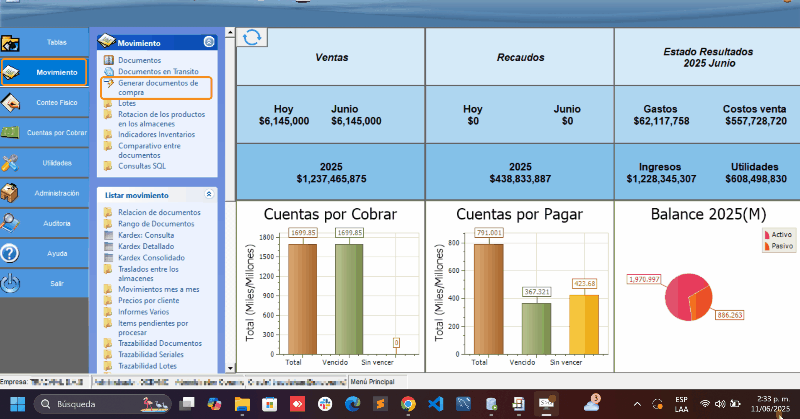This screenshot has height=419, width=800.
Task: Click the Activo legend color swatch
Action: pyautogui.click(x=767, y=234)
